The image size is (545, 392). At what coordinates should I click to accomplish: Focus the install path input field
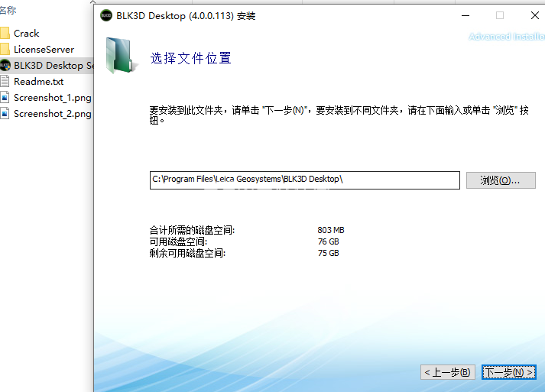coord(305,180)
